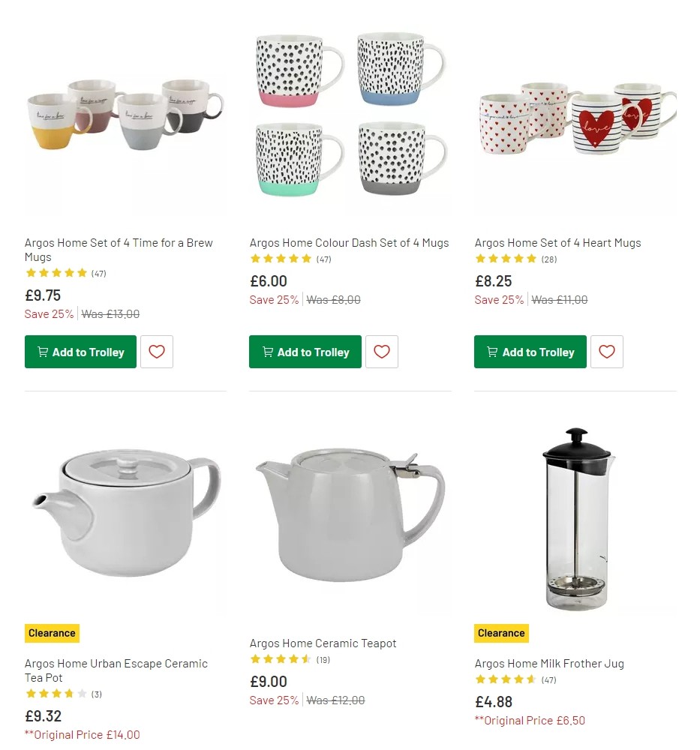The image size is (700, 750).
Task: Click the (3) review count for Urban Escape Tea Pot
Action: tap(96, 694)
